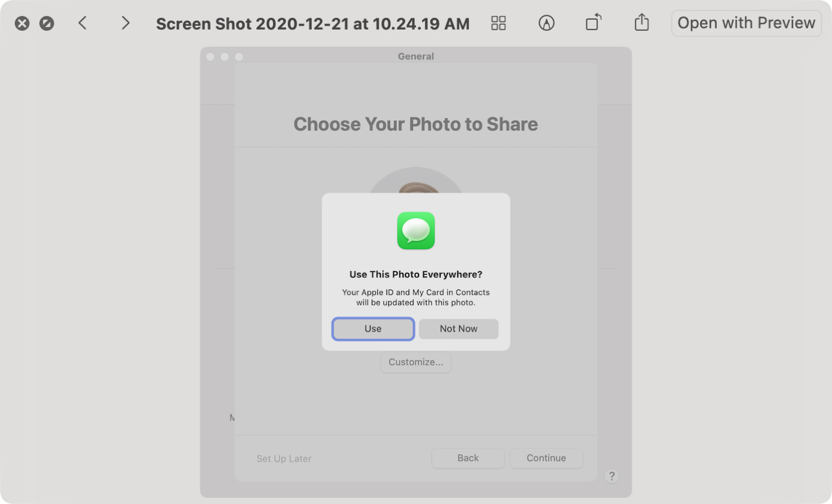
Task: Click the Back button
Action: pos(468,458)
